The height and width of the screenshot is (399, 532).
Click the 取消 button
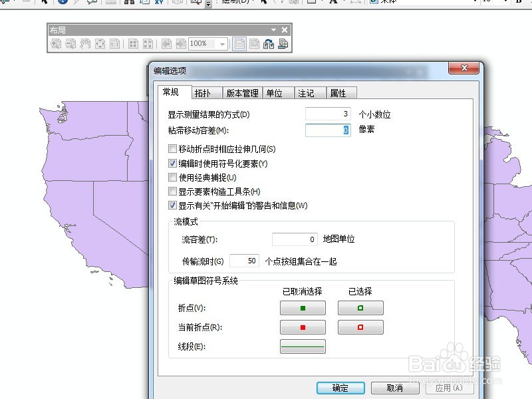pos(395,388)
